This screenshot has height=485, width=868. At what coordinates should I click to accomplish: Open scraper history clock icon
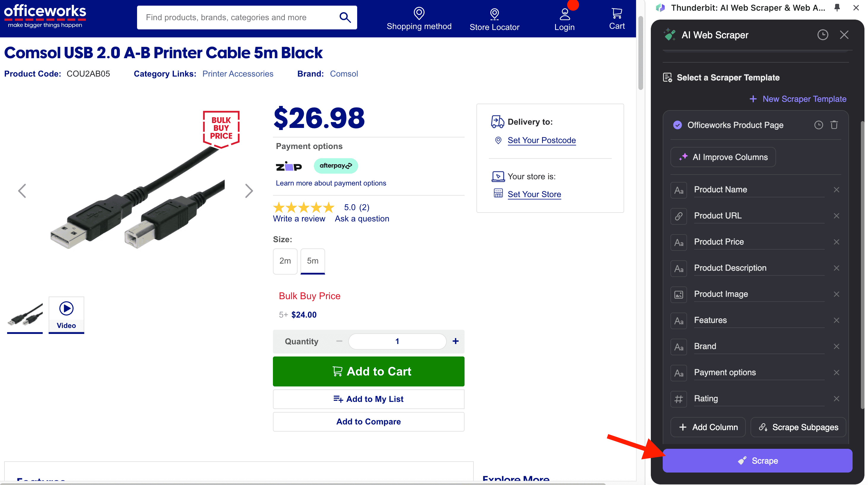(823, 35)
